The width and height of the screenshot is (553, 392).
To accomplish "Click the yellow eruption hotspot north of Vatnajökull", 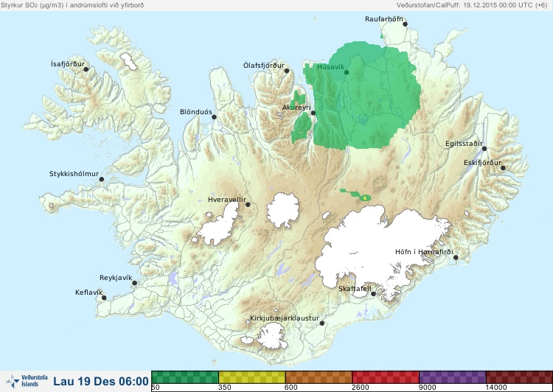I will click(x=366, y=198).
